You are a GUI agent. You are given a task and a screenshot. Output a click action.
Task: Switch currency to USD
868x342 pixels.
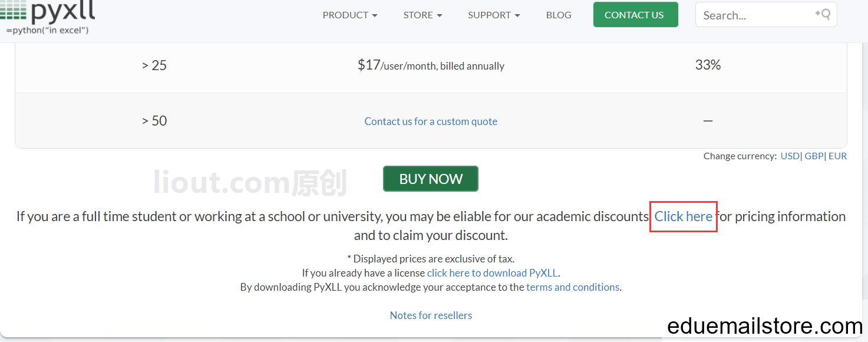coord(790,156)
